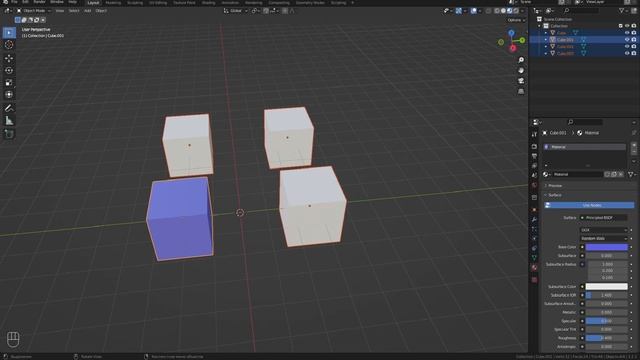Click the outliner search field
640x360 pixels.
click(581, 11)
